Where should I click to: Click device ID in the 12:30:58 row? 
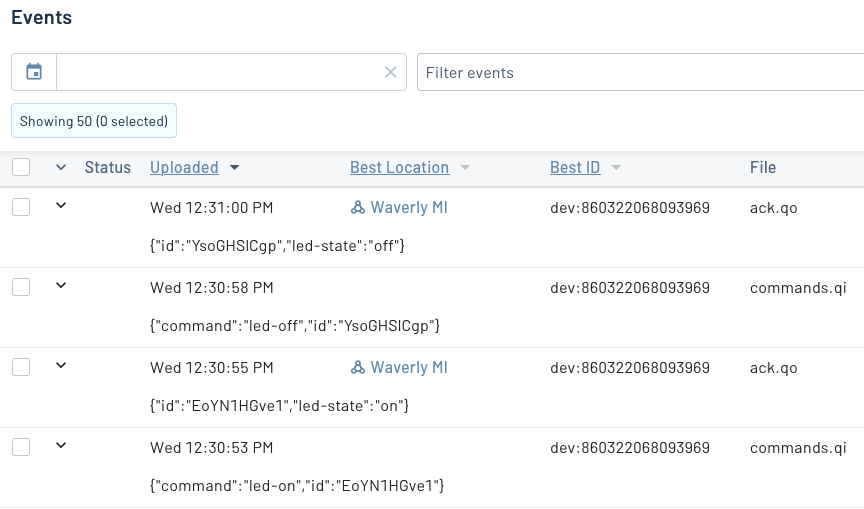point(630,288)
